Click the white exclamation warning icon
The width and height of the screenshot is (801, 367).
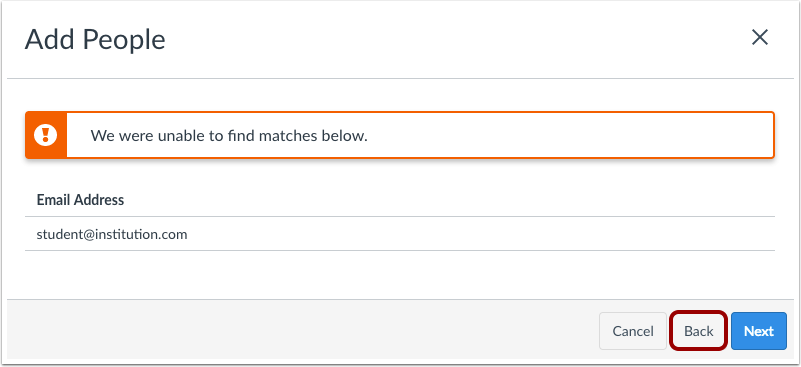pyautogui.click(x=45, y=135)
